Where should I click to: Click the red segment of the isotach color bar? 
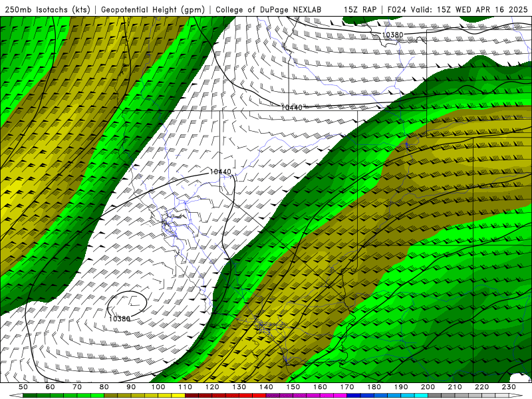pyautogui.click(x=225, y=396)
